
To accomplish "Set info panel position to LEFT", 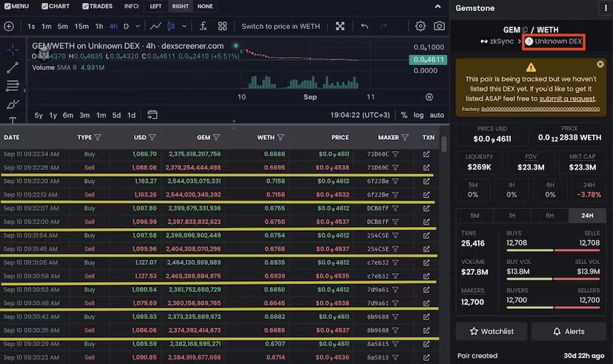I will (x=155, y=6).
